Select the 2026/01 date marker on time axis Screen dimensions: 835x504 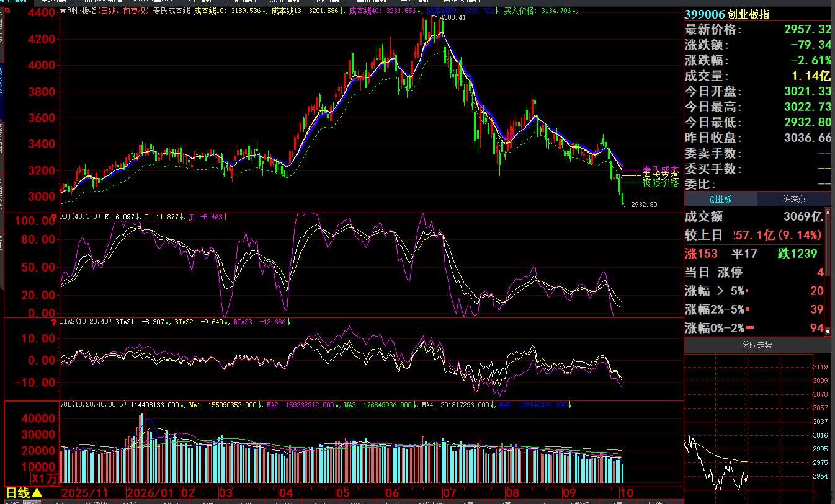click(150, 493)
